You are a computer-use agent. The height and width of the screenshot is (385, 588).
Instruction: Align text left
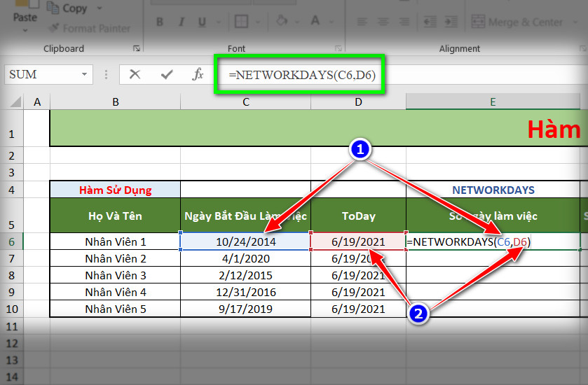coord(362,22)
